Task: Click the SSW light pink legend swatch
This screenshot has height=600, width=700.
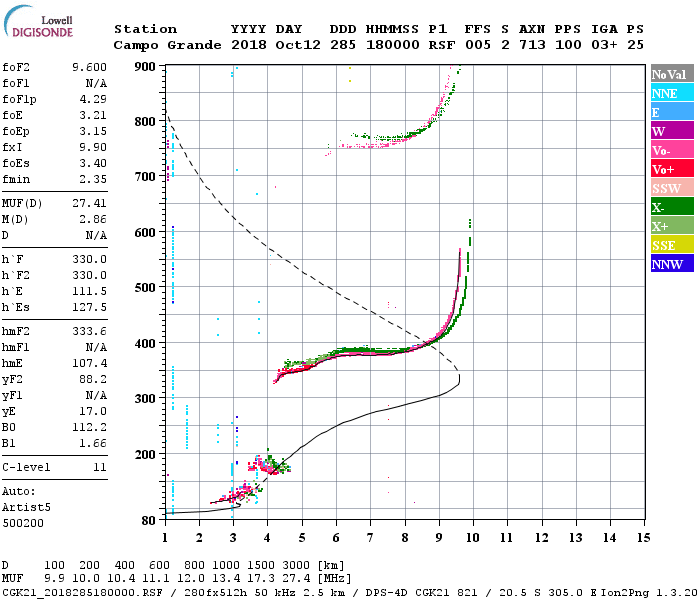Action: point(672,188)
